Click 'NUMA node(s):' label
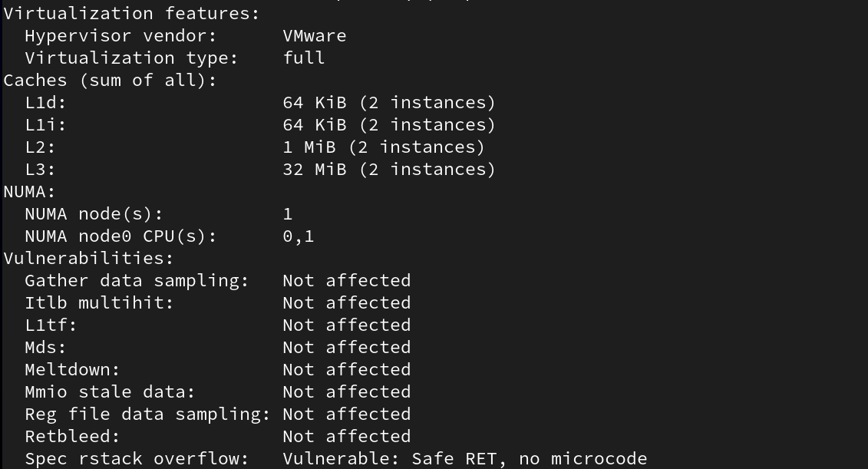 tap(94, 214)
